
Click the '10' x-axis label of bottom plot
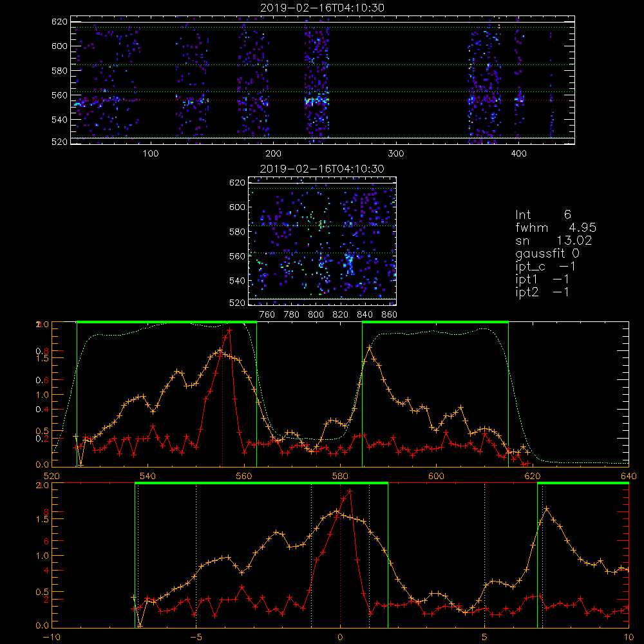629,637
